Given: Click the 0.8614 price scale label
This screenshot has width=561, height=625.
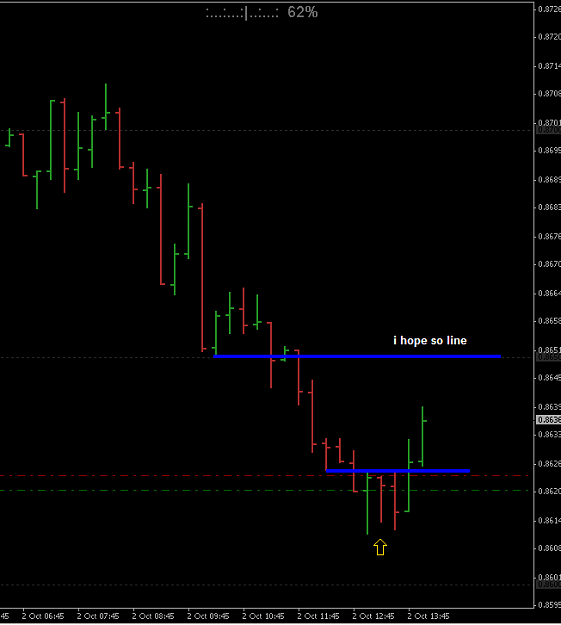Looking at the screenshot, I should coord(549,521).
